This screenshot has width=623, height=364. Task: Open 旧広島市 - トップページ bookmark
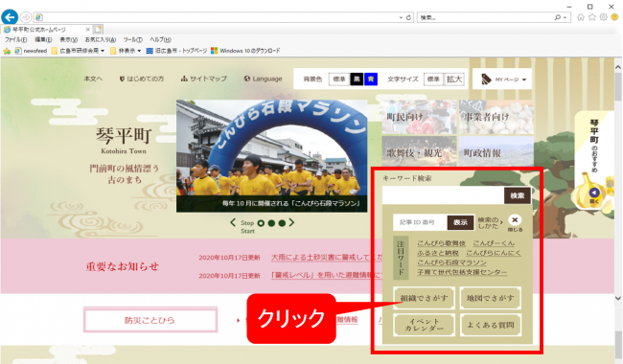coord(176,51)
